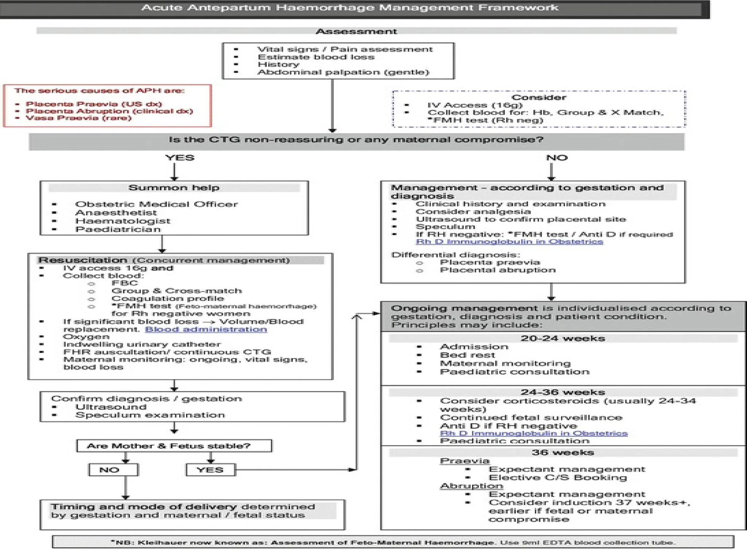The image size is (747, 560).
Task: Select the Assessment header bar
Action: pyautogui.click(x=356, y=31)
